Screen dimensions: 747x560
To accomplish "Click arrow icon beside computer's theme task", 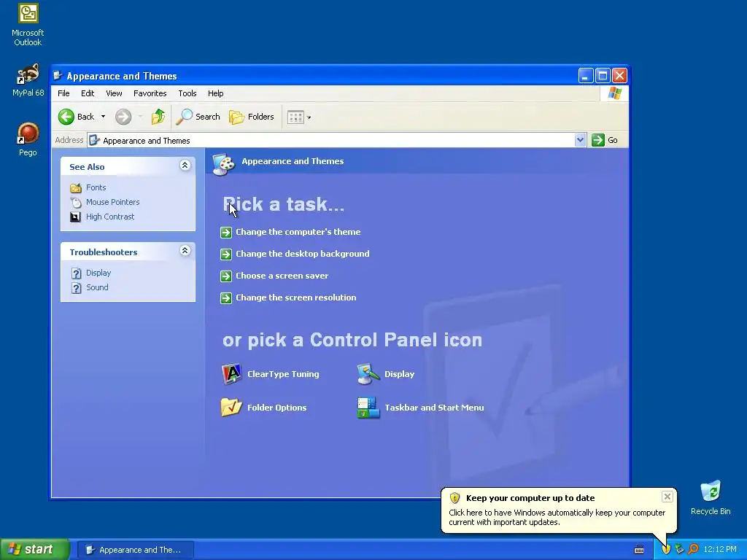I will 226,233.
